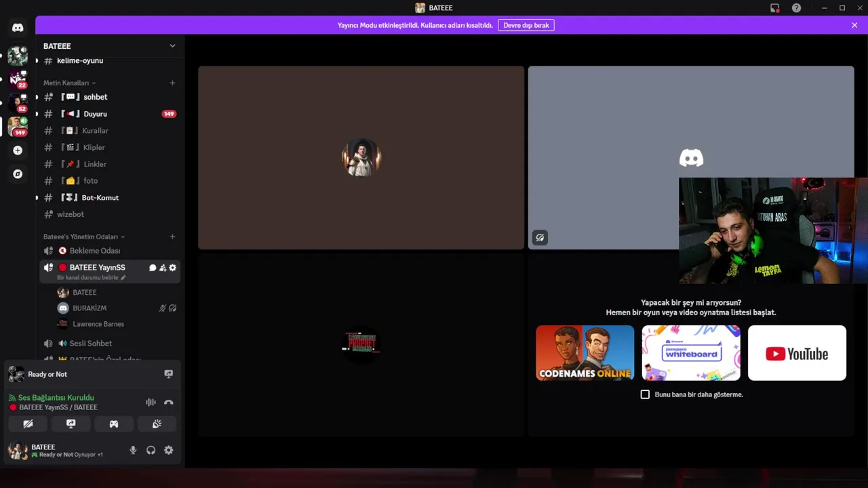Open the Linkler channel

tap(108, 164)
